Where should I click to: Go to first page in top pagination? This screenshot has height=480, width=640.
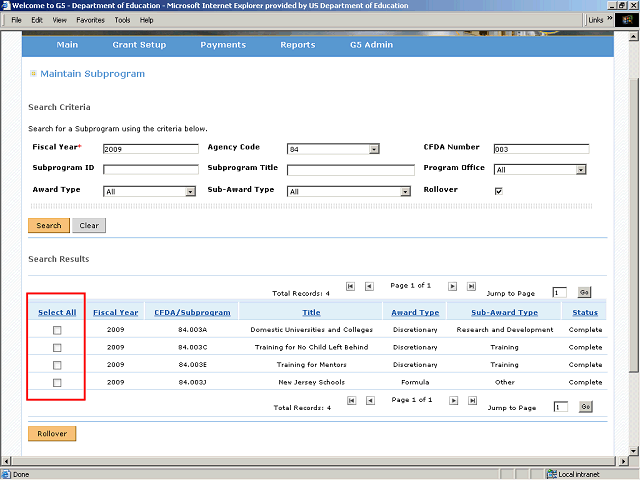pyautogui.click(x=350, y=286)
